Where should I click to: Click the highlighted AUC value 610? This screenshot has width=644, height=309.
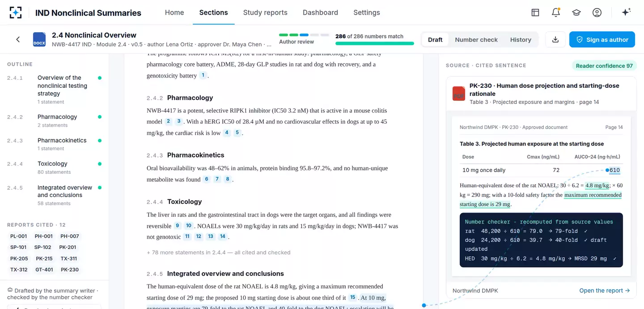tap(614, 170)
